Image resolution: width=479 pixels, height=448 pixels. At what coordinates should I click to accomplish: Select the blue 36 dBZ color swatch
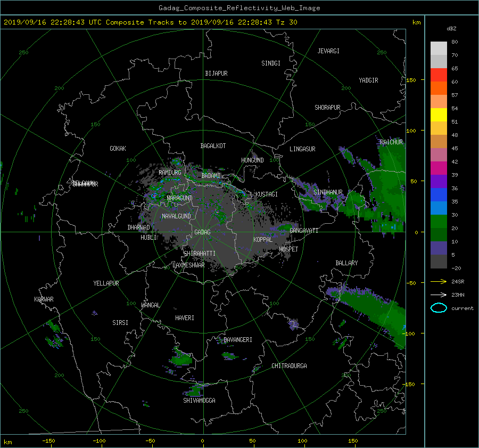439,195
